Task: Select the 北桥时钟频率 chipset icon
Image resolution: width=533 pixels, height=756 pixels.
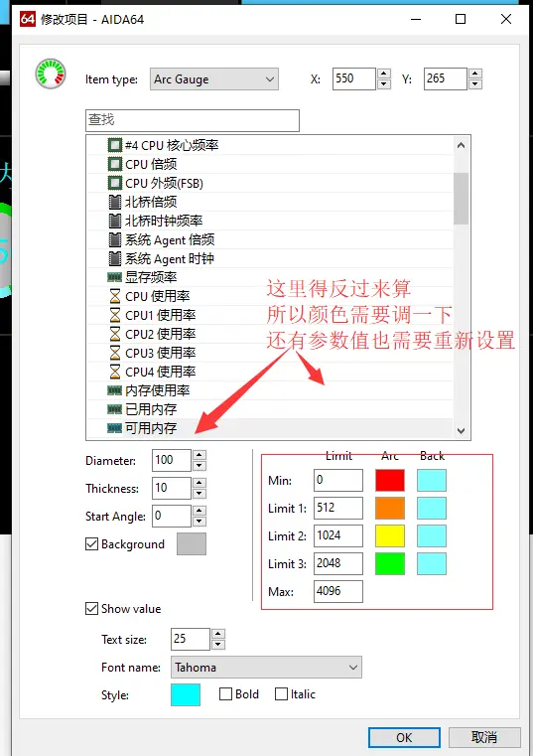Action: [115, 221]
